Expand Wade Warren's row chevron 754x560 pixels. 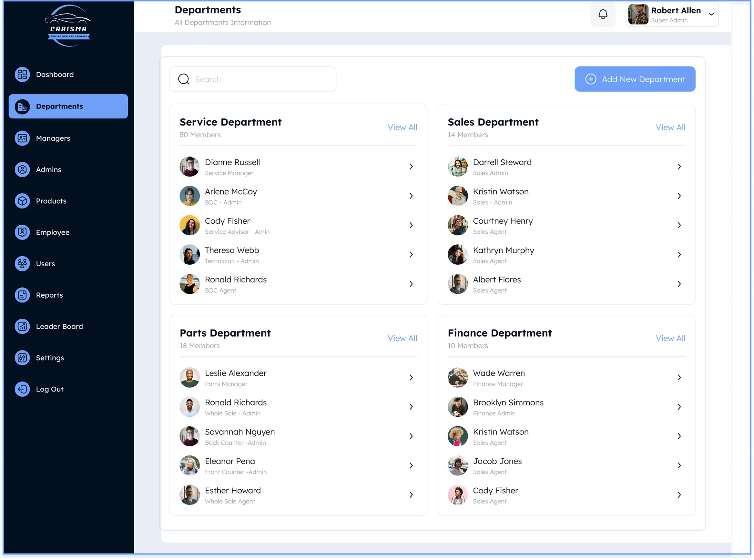679,378
